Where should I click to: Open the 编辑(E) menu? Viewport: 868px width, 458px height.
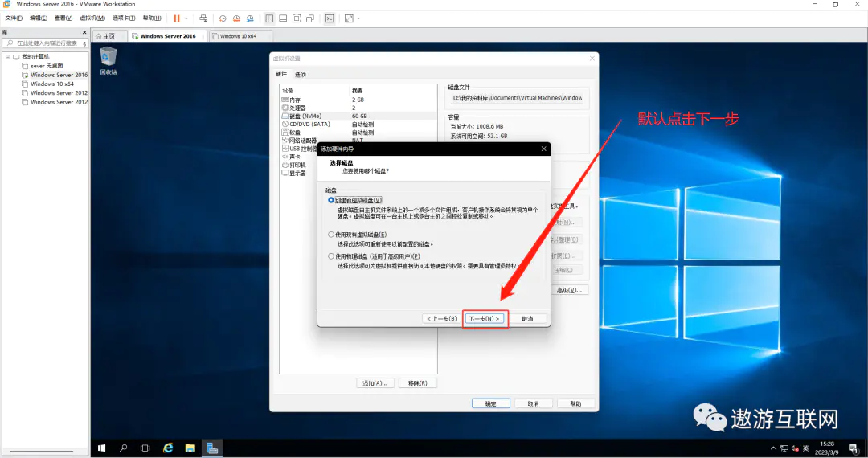point(39,18)
